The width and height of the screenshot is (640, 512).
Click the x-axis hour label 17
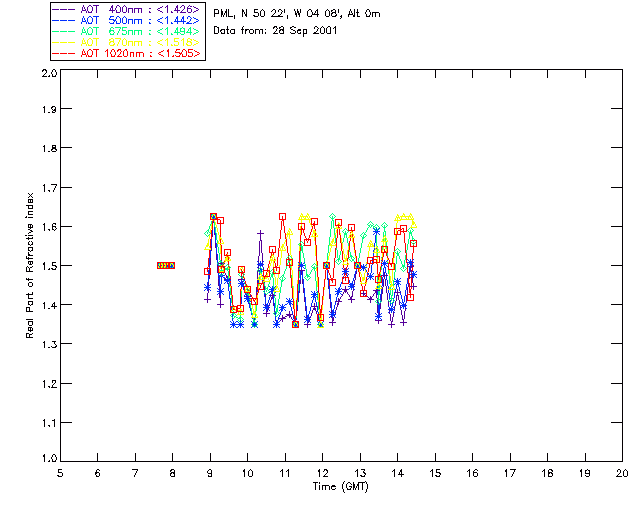click(510, 473)
